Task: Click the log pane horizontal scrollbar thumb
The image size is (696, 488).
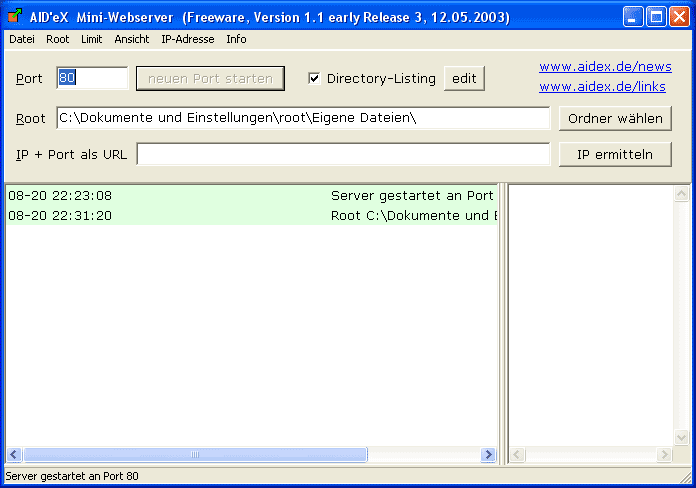Action: pos(195,455)
